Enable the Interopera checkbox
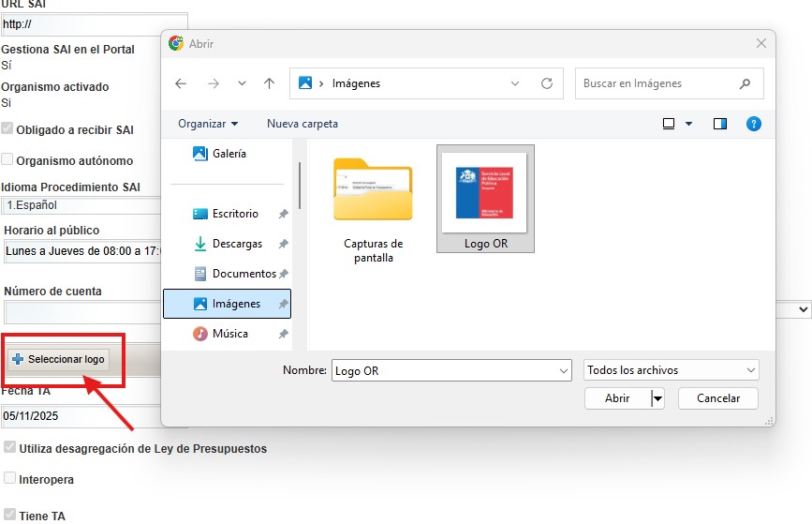Screen dimensions: 812x524 click(9, 479)
